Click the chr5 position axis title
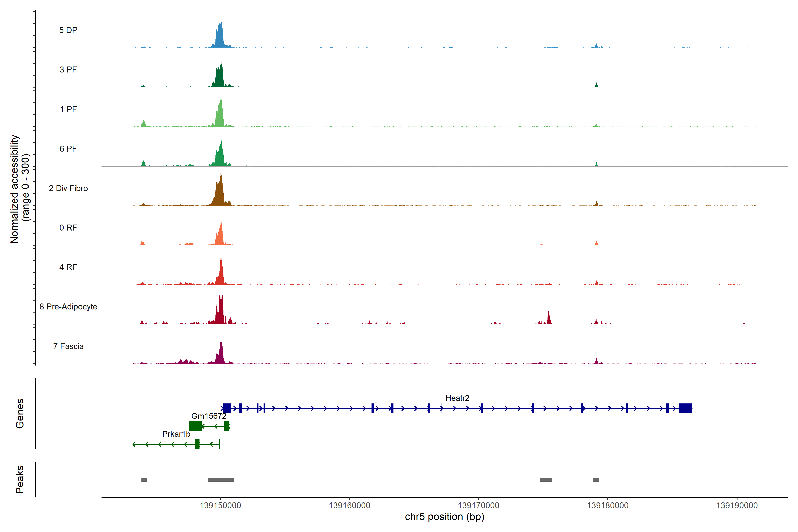 click(x=444, y=517)
